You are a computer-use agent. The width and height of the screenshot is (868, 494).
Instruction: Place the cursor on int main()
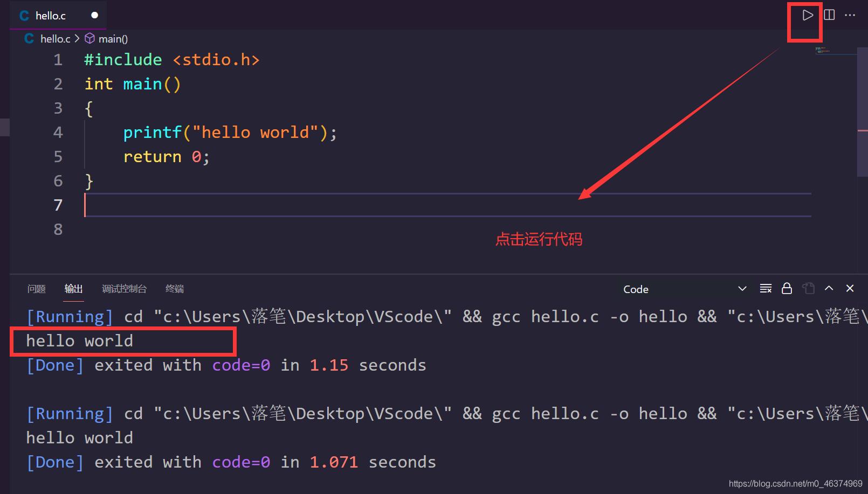coord(133,84)
